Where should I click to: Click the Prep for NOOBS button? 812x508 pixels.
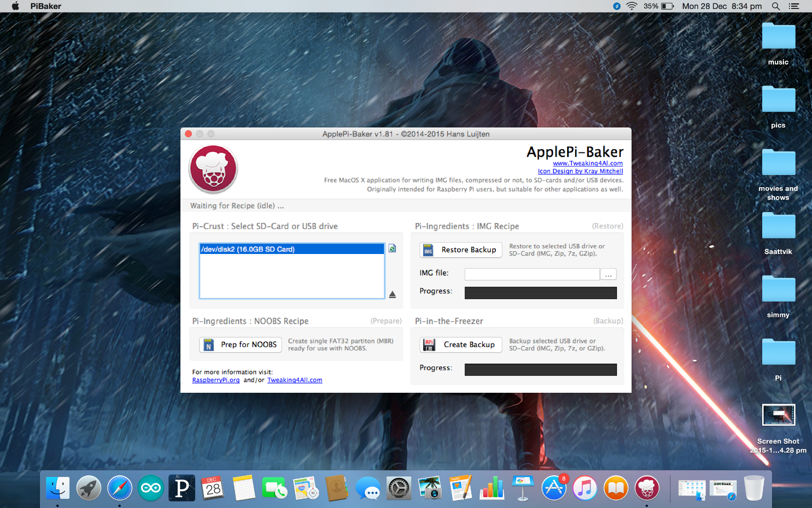(240, 345)
